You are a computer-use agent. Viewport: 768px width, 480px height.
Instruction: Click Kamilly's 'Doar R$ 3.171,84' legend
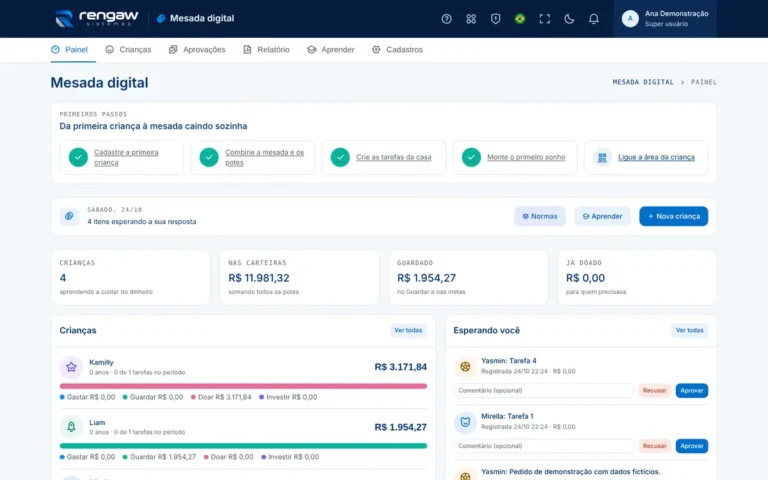[x=221, y=397]
